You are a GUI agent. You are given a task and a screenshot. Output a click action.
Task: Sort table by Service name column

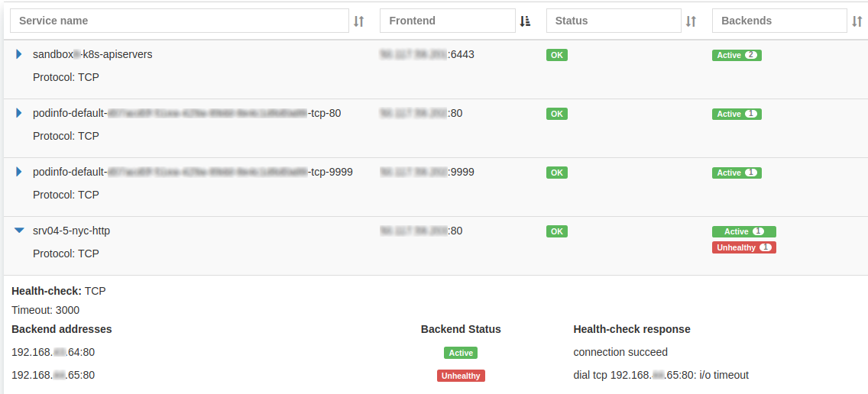[359, 21]
